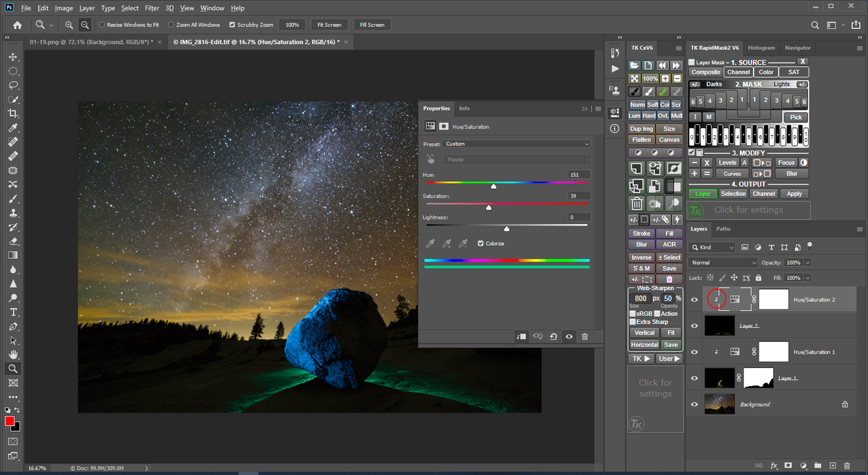Open the Fill dropdown arrow
The image size is (868, 475).
pyautogui.click(x=808, y=278)
